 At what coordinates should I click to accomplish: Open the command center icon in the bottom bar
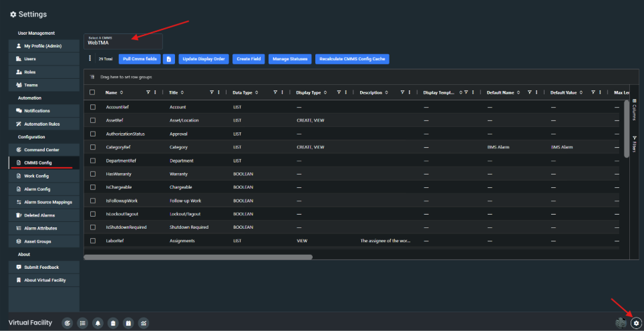point(67,323)
